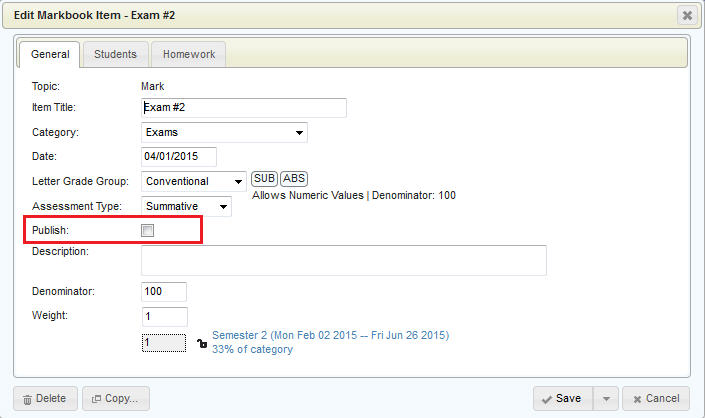This screenshot has width=705, height=418.
Task: Click the Denominator input field
Action: (164, 292)
